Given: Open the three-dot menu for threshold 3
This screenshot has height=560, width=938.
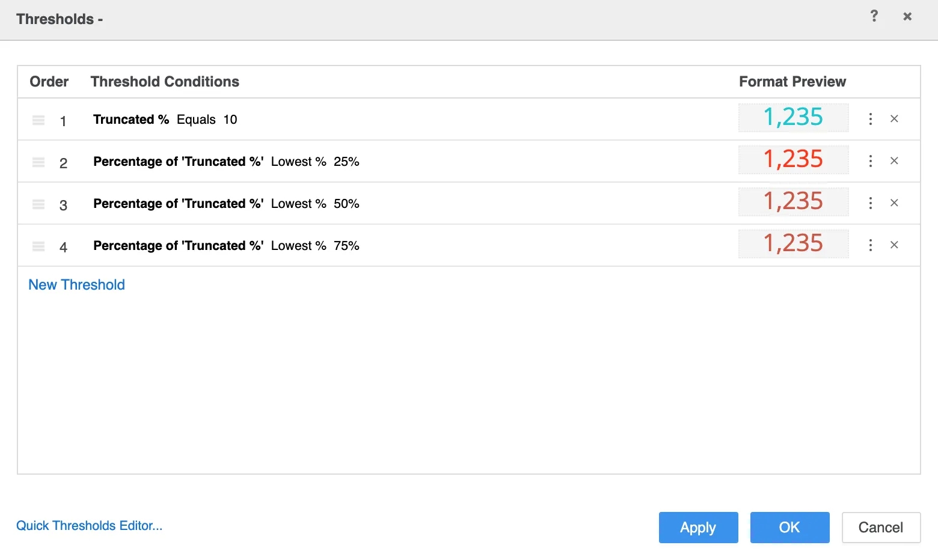Looking at the screenshot, I should (870, 203).
